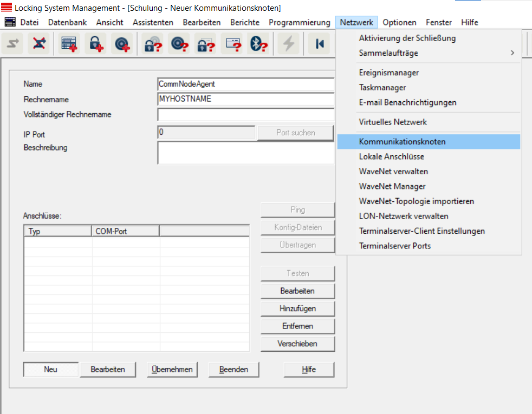Click the Neu button
This screenshot has height=414, width=532.
pyautogui.click(x=50, y=369)
